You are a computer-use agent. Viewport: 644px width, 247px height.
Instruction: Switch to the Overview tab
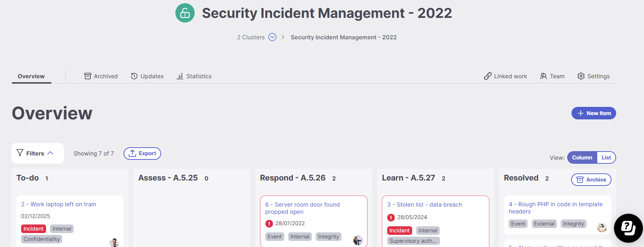pos(31,76)
